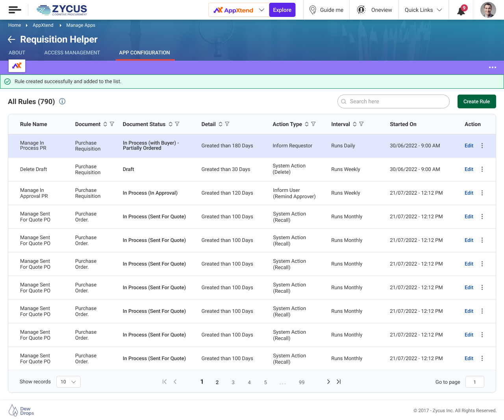Click the Search here input field

394,101
